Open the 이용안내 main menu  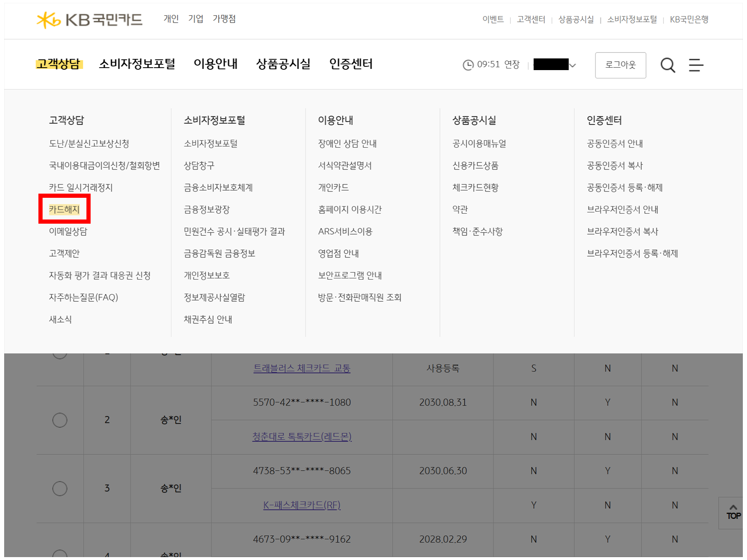(x=215, y=64)
